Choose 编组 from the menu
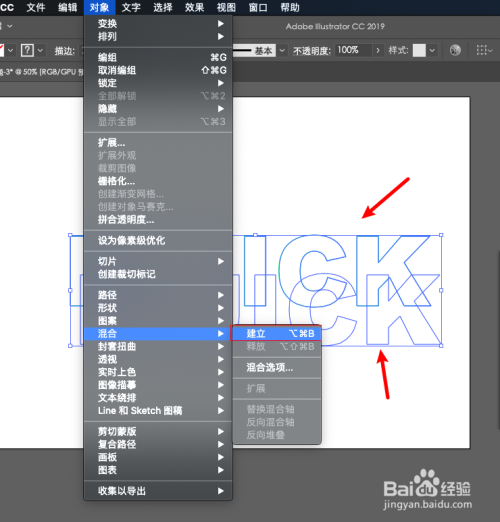Image resolution: width=500 pixels, height=522 pixels. pos(158,57)
